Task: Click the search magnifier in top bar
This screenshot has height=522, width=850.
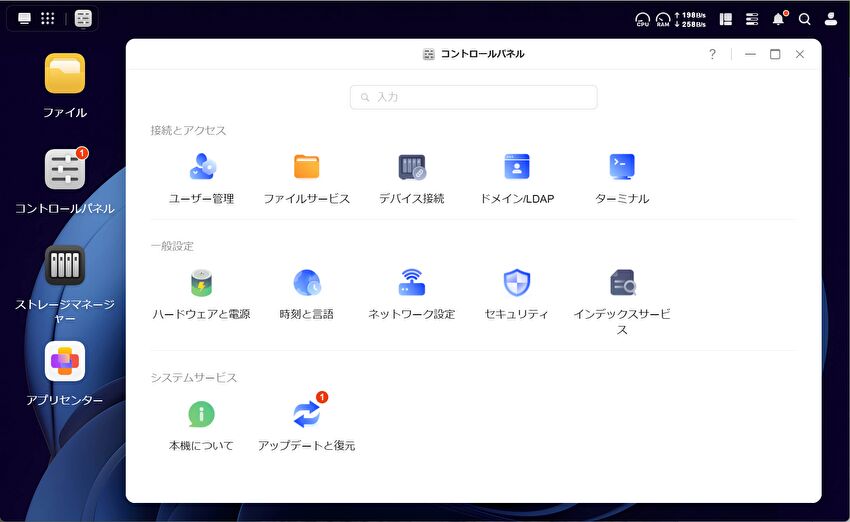Action: [x=804, y=19]
